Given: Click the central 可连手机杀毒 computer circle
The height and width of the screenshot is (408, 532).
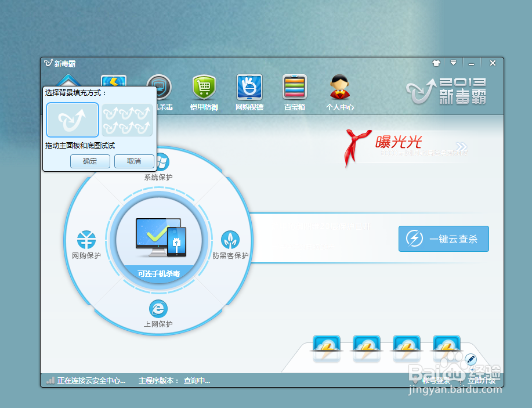Looking at the screenshot, I should 158,241.
